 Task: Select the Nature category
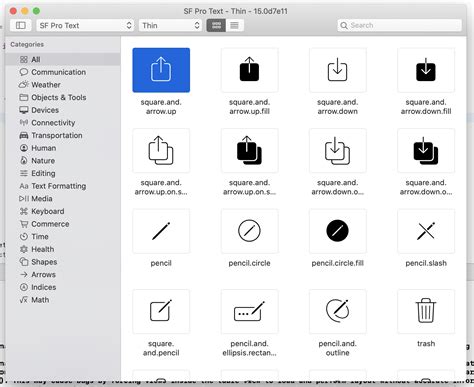pos(63,161)
